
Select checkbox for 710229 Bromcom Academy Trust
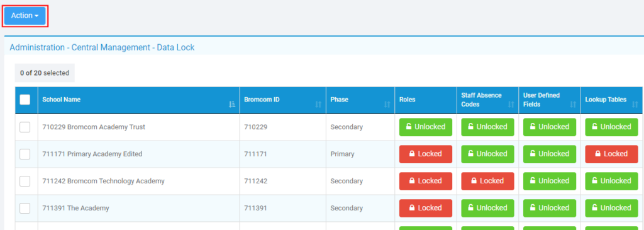(x=25, y=127)
